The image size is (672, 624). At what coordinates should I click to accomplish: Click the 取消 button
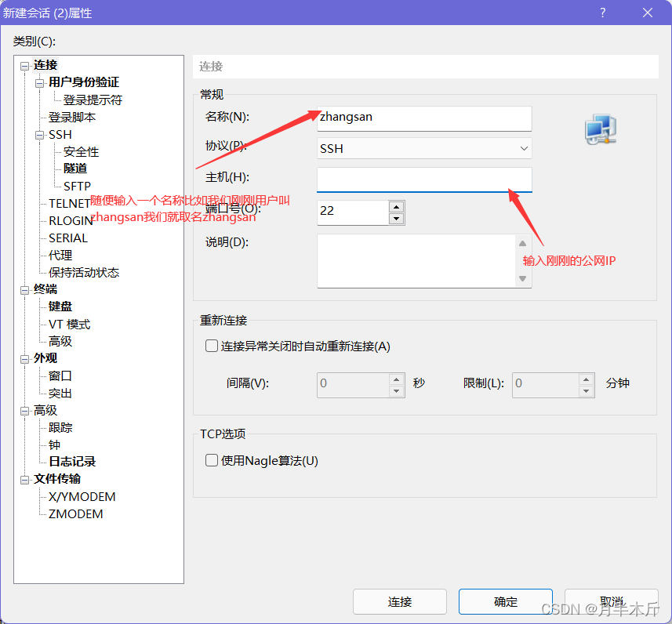611,602
